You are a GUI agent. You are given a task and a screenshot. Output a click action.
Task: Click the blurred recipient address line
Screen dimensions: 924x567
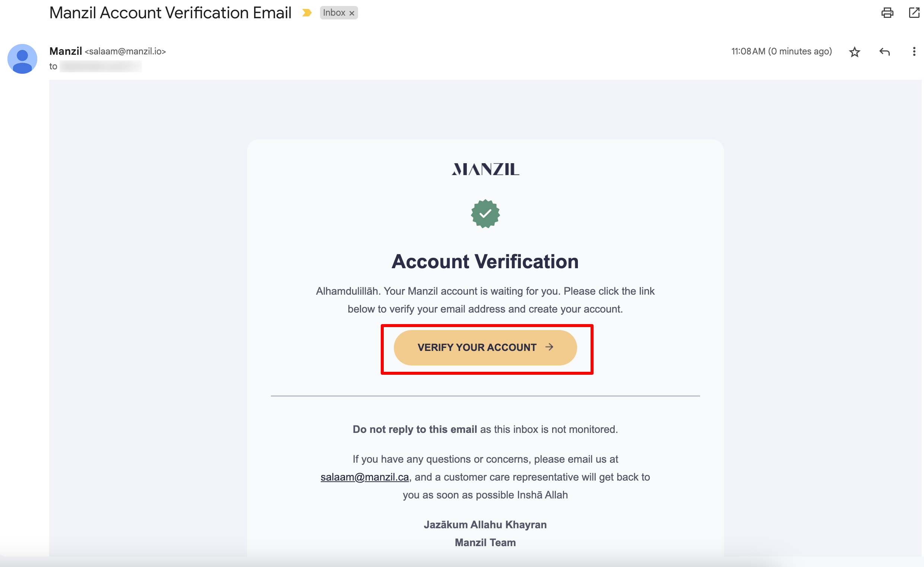tap(101, 66)
